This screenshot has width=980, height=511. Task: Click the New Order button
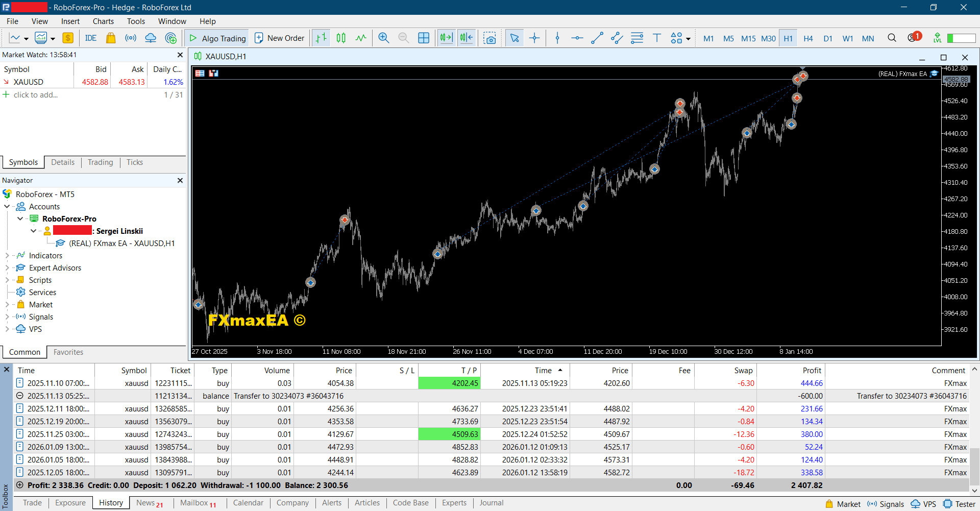[280, 38]
